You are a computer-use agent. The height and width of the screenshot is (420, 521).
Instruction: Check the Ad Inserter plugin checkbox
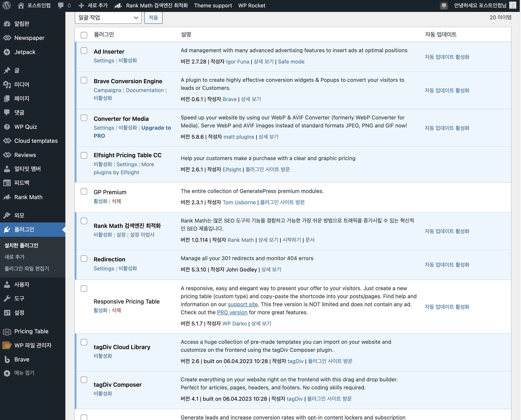click(x=84, y=50)
